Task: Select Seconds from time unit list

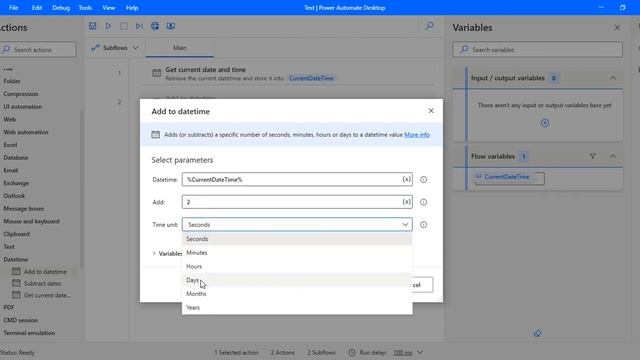Action: (x=297, y=239)
